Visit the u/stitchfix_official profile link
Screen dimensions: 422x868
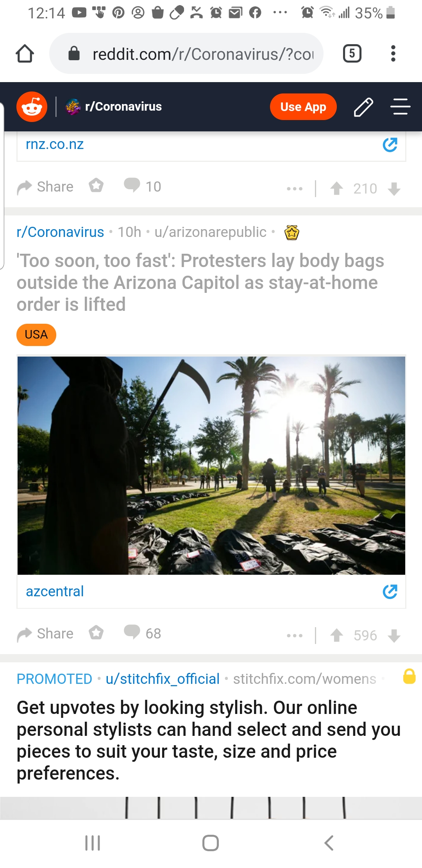[x=163, y=679]
